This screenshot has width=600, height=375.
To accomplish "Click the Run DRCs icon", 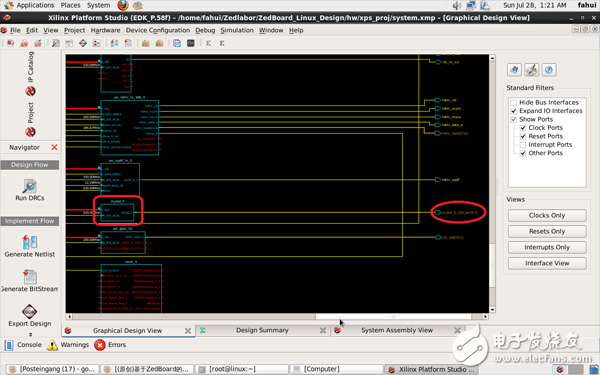I will tap(29, 186).
